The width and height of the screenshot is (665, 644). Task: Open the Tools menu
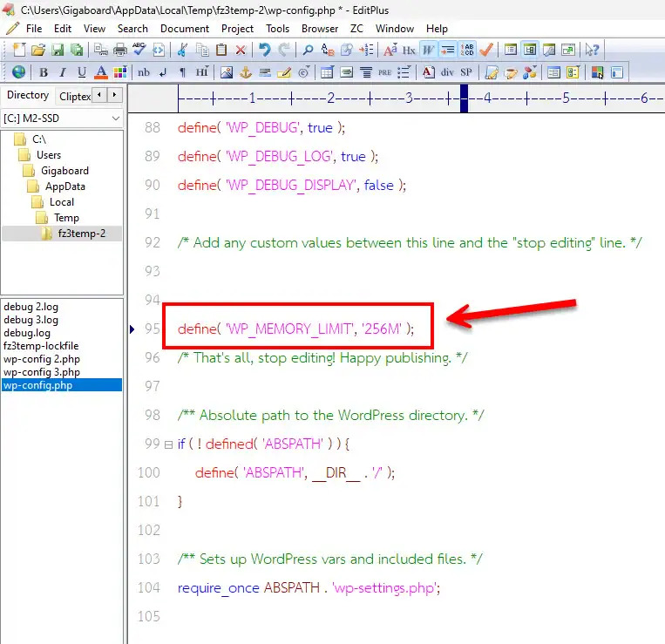(277, 29)
